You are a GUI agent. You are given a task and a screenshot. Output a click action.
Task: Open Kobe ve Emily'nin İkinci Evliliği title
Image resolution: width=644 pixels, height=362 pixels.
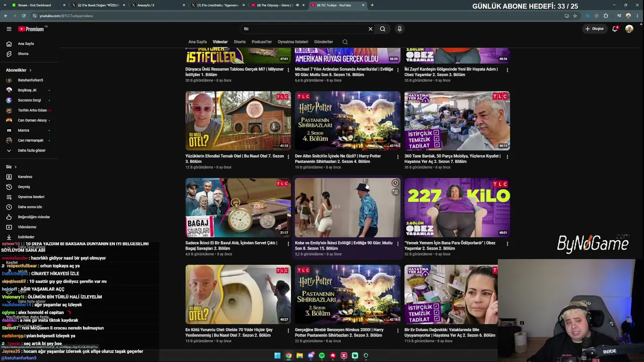[344, 245]
